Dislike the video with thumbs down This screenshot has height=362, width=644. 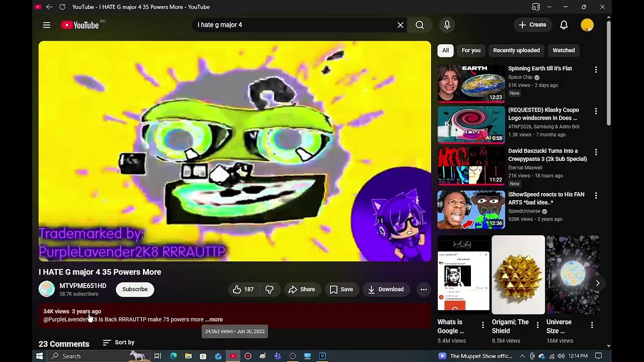[x=270, y=289]
